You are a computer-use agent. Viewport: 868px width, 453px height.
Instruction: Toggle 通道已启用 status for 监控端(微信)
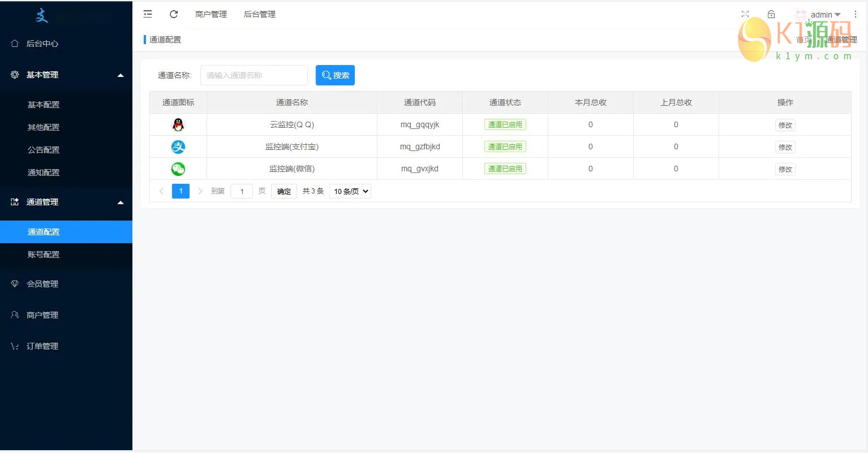[x=504, y=169]
